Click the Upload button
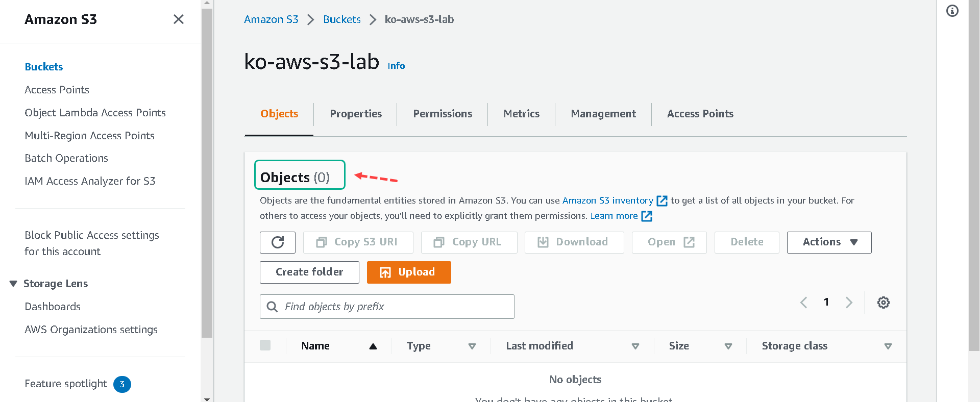Image resolution: width=980 pixels, height=402 pixels. pos(409,272)
